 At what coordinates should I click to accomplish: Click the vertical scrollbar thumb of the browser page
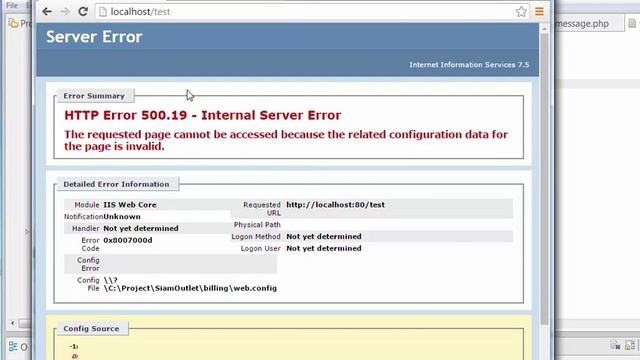pyautogui.click(x=544, y=180)
